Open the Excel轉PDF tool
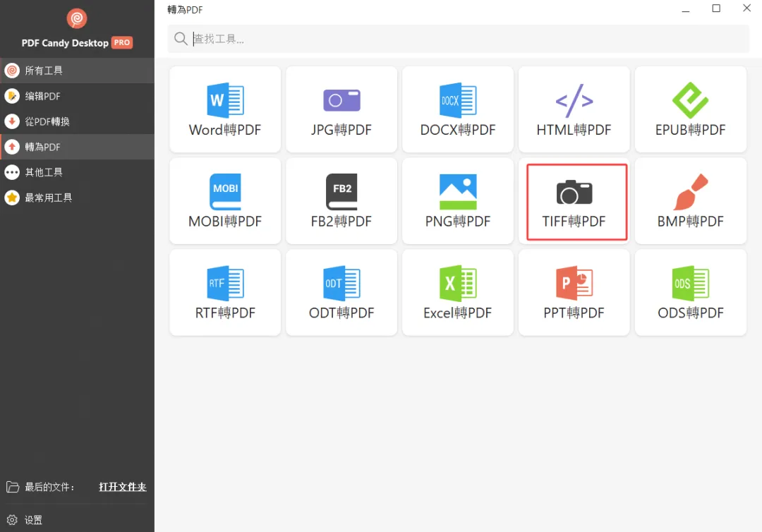The width and height of the screenshot is (762, 532). [458, 293]
